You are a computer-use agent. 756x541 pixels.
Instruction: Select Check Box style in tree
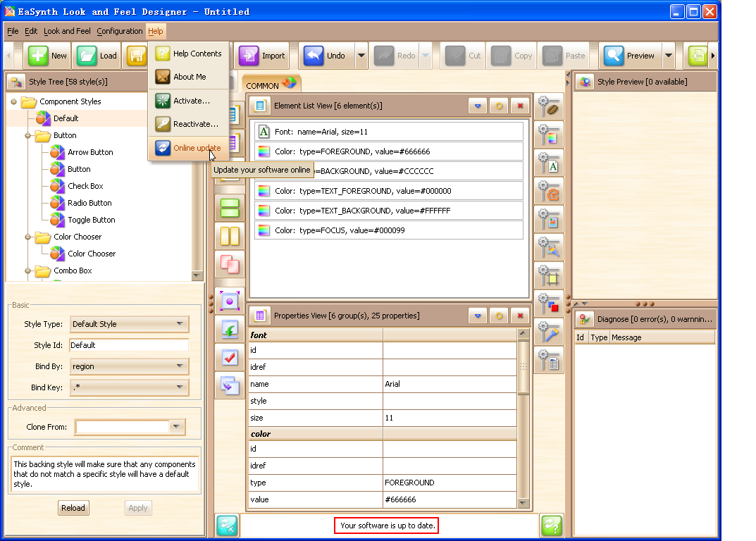pyautogui.click(x=85, y=186)
